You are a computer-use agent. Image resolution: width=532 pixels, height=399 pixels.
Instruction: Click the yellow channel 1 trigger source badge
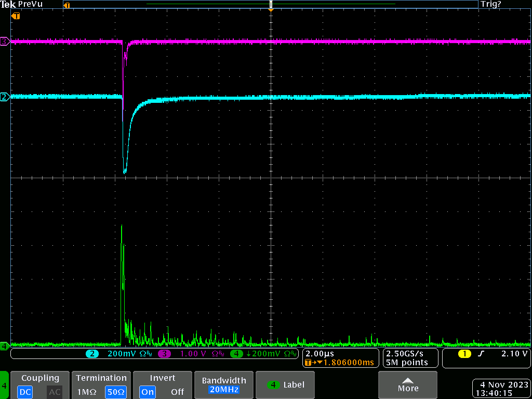[464, 354]
